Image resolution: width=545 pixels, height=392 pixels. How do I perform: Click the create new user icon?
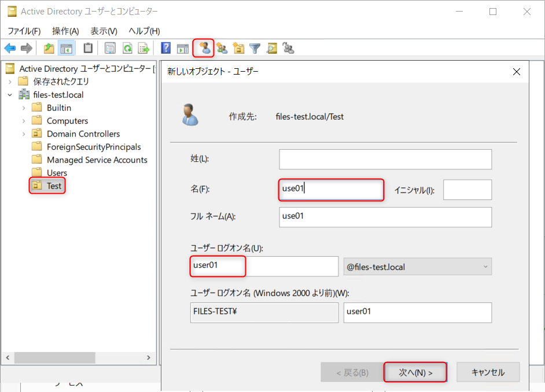tap(204, 48)
